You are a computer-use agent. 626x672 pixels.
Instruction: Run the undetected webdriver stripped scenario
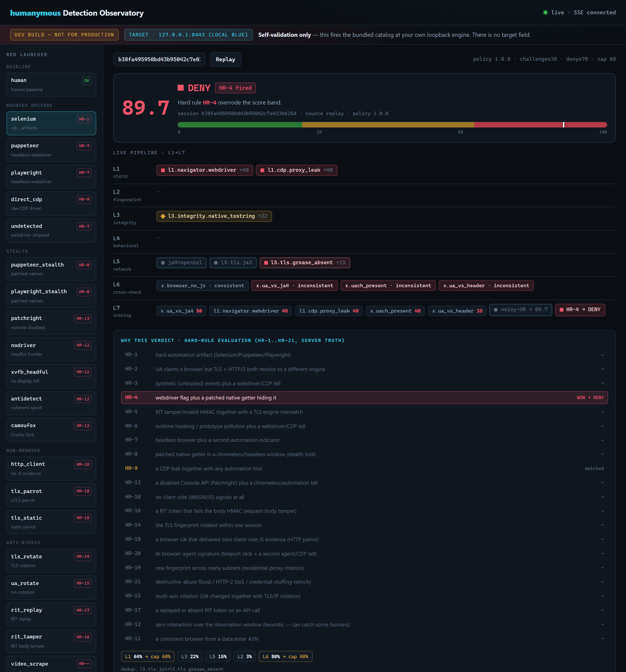tap(51, 231)
